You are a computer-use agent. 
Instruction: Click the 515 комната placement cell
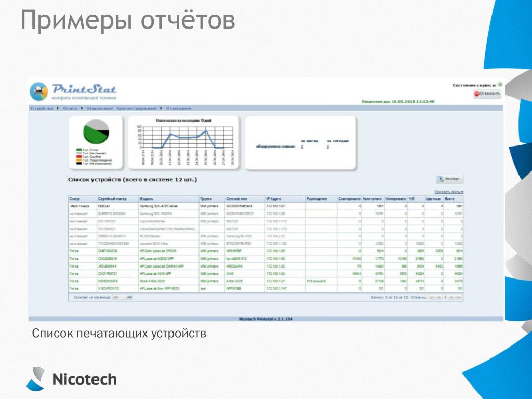tap(321, 281)
